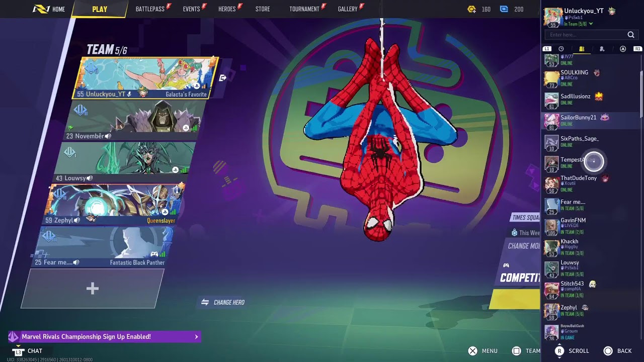Select Novembêr's team card
This screenshot has height=362, width=644.
(x=134, y=121)
